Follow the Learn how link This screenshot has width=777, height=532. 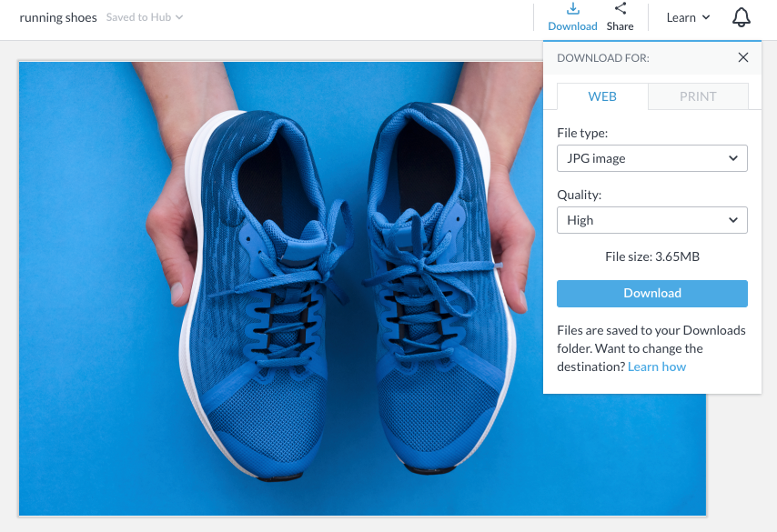[x=657, y=366]
